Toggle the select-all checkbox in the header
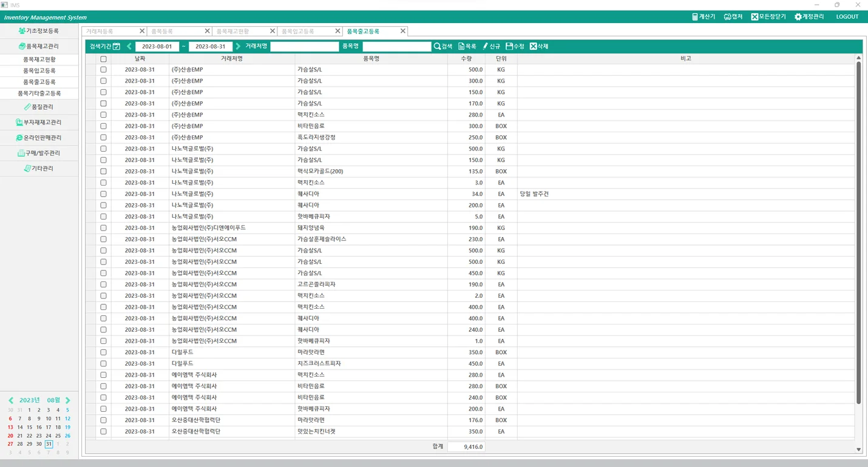The height and width of the screenshot is (467, 868). pos(103,59)
